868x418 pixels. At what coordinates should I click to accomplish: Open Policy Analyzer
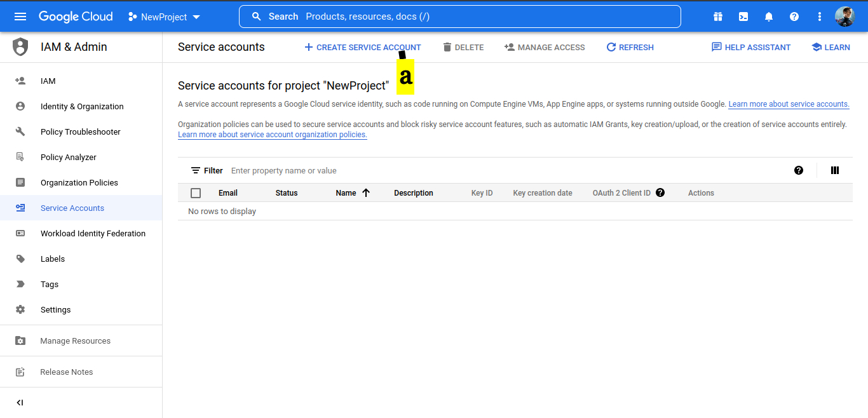[x=81, y=157]
